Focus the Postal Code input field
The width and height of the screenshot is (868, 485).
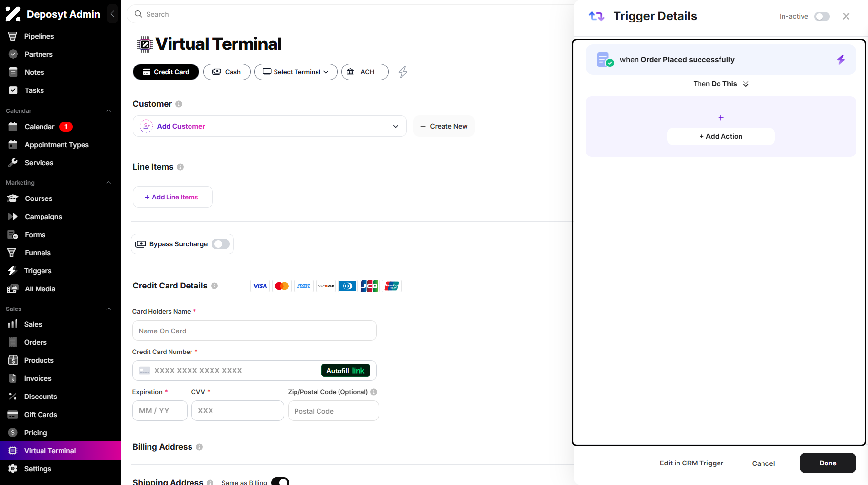tap(334, 411)
